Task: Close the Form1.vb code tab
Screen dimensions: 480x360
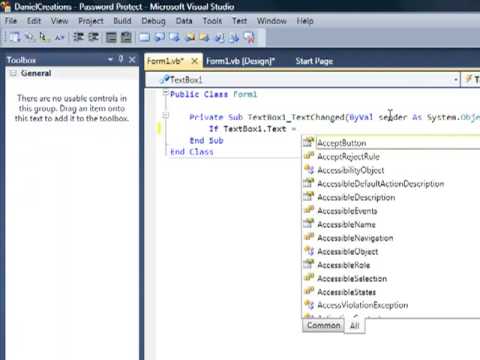Action: tap(195, 61)
